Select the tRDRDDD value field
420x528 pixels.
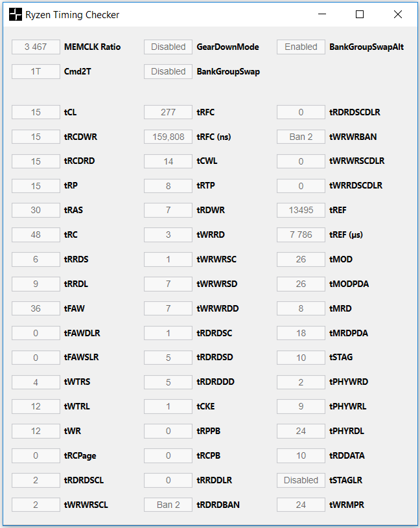pos(169,382)
